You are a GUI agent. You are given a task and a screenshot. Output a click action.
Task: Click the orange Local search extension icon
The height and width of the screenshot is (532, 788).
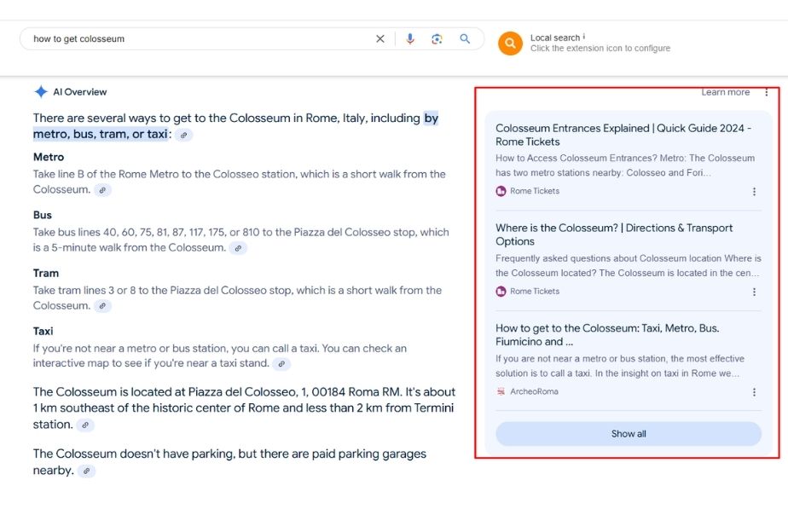pyautogui.click(x=510, y=43)
